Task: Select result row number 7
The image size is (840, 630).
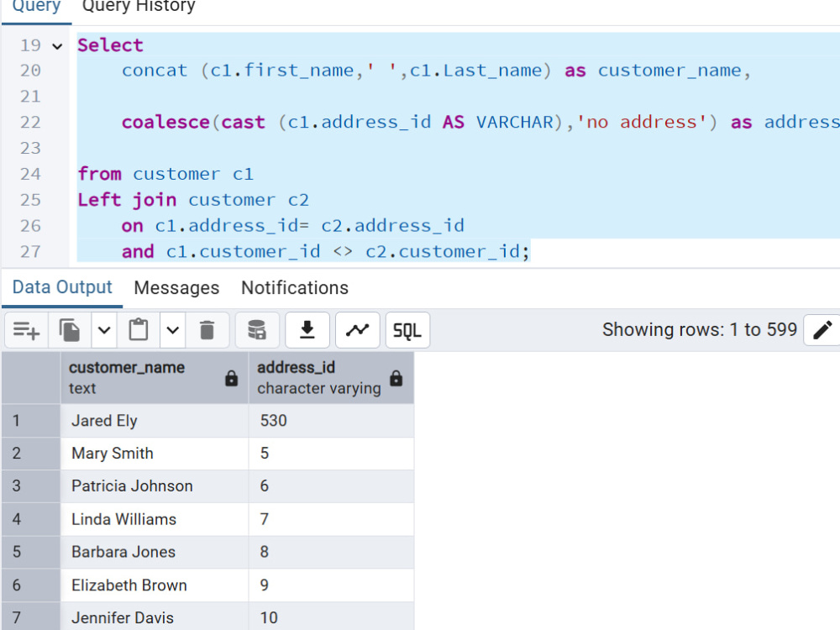Action: point(31,617)
